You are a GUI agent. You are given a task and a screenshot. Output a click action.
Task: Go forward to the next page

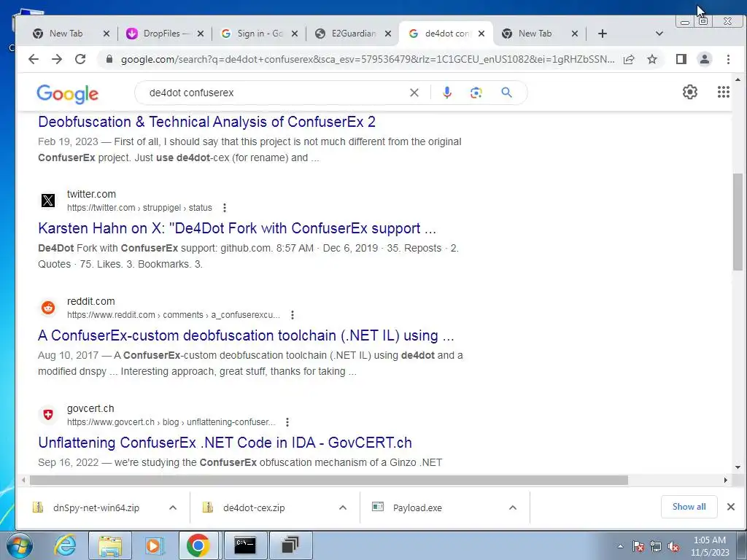tap(57, 59)
